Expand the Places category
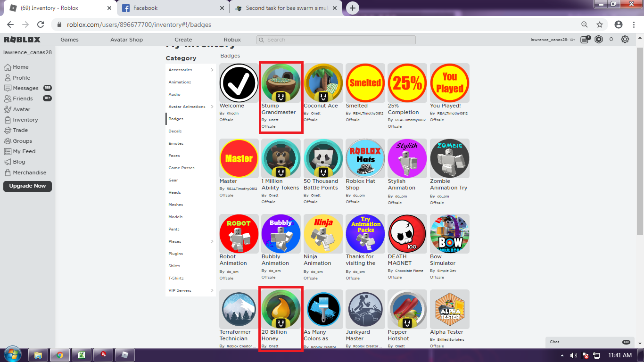The height and width of the screenshot is (362, 644). tap(212, 241)
